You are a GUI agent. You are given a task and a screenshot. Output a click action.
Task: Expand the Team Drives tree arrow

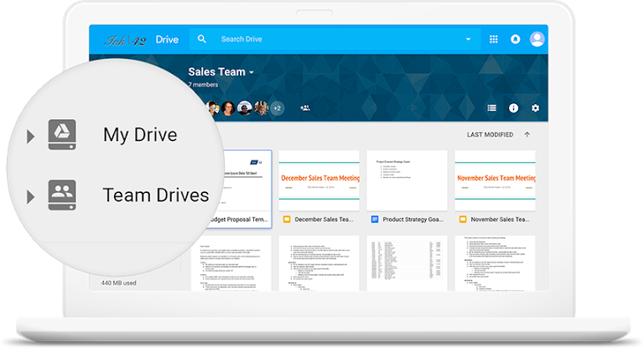pos(31,196)
